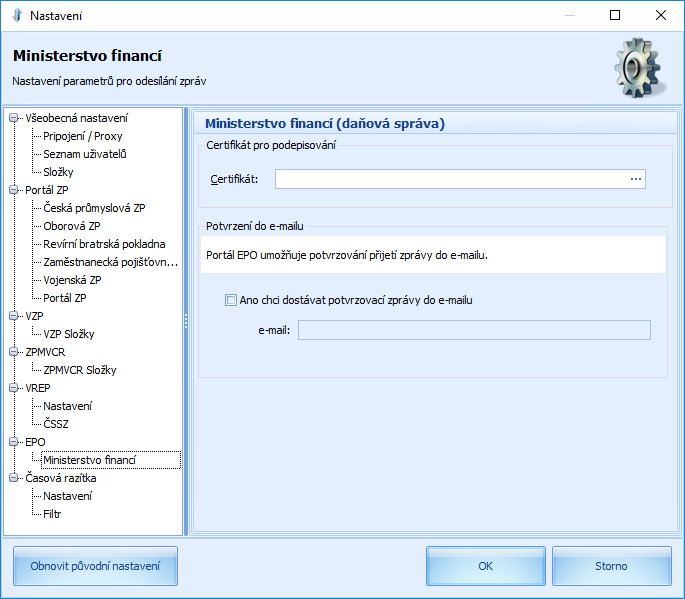Select Seznam uživatelů in the tree
The height and width of the screenshot is (599, 685).
[x=85, y=154]
